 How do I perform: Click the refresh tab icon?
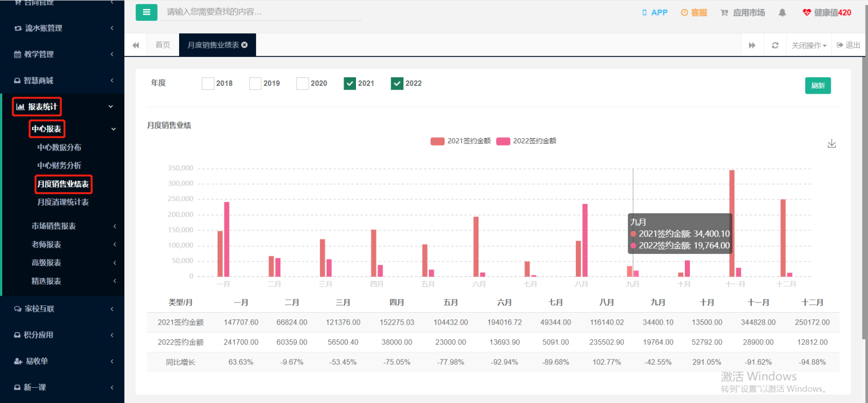click(775, 45)
